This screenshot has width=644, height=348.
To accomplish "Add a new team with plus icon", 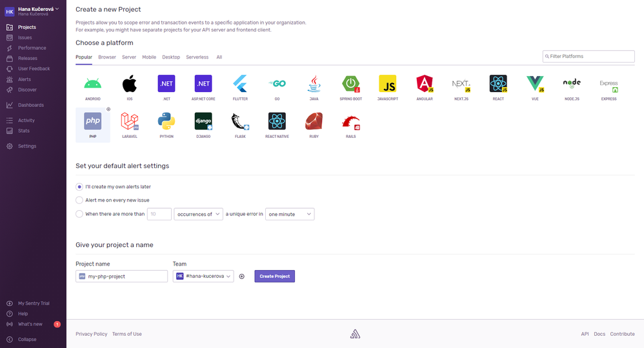I will tap(242, 276).
